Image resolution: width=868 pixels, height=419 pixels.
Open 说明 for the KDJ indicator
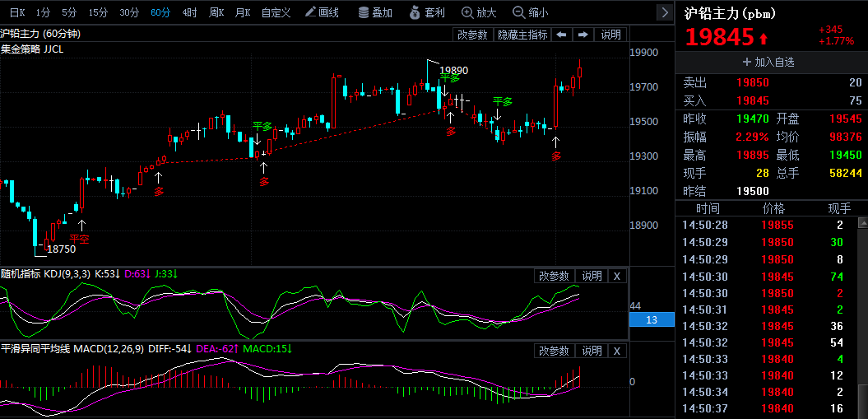[592, 276]
